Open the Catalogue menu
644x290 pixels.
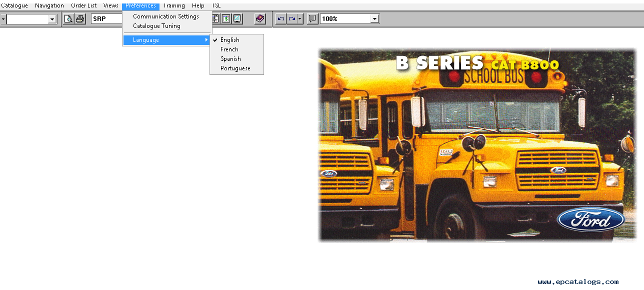(14, 5)
